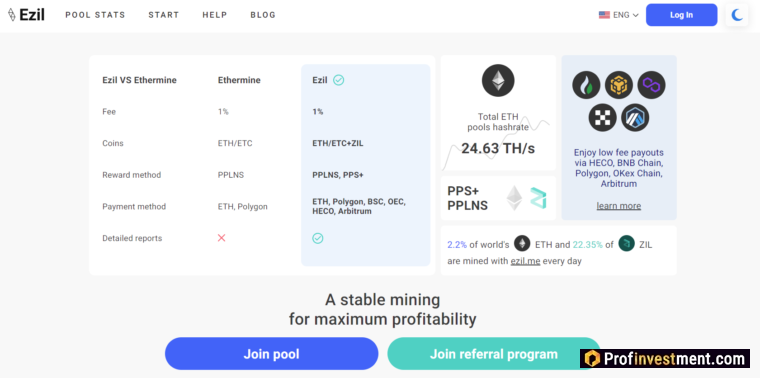Image resolution: width=760 pixels, height=378 pixels.
Task: Open the ENG language dropdown
Action: click(618, 15)
